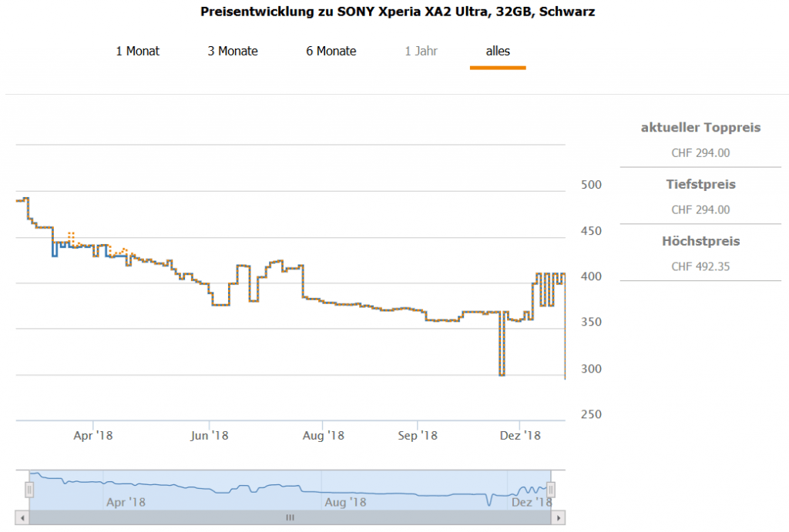This screenshot has height=532, width=789.
Task: Click the 500 label on the price axis
Action: pyautogui.click(x=591, y=186)
